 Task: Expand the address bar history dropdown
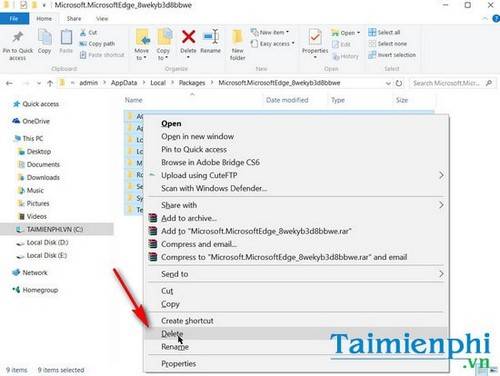(x=388, y=83)
